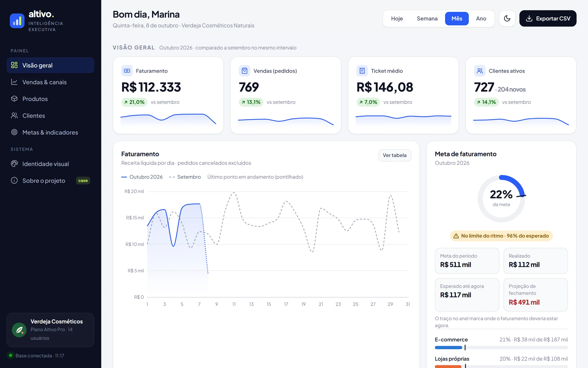
Task: Click the 21,0% growth badge
Action: (x=134, y=102)
